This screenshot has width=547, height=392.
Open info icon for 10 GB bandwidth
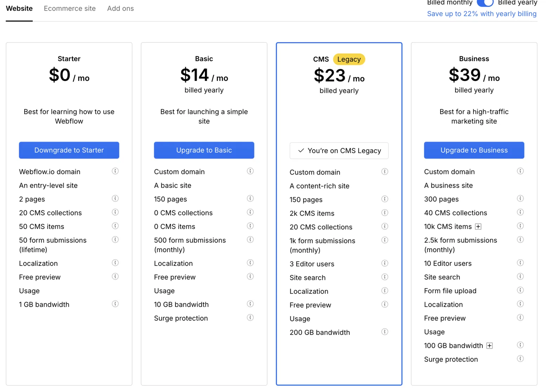250,304
